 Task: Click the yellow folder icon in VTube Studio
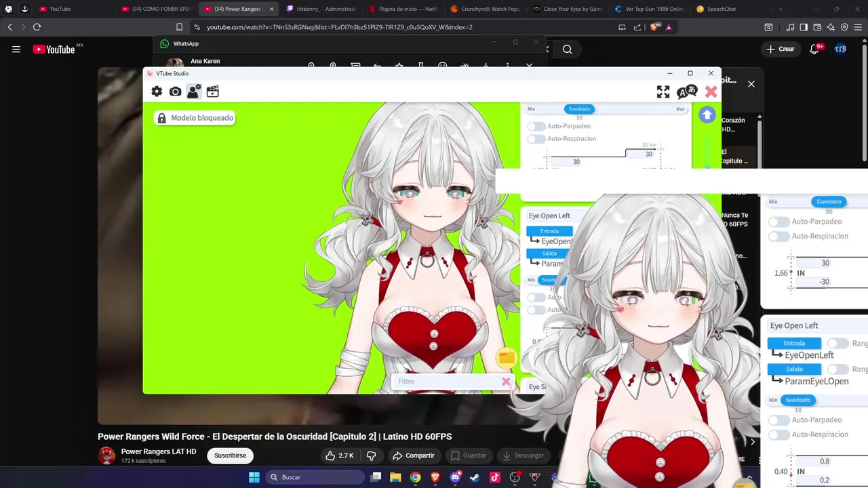tap(507, 358)
